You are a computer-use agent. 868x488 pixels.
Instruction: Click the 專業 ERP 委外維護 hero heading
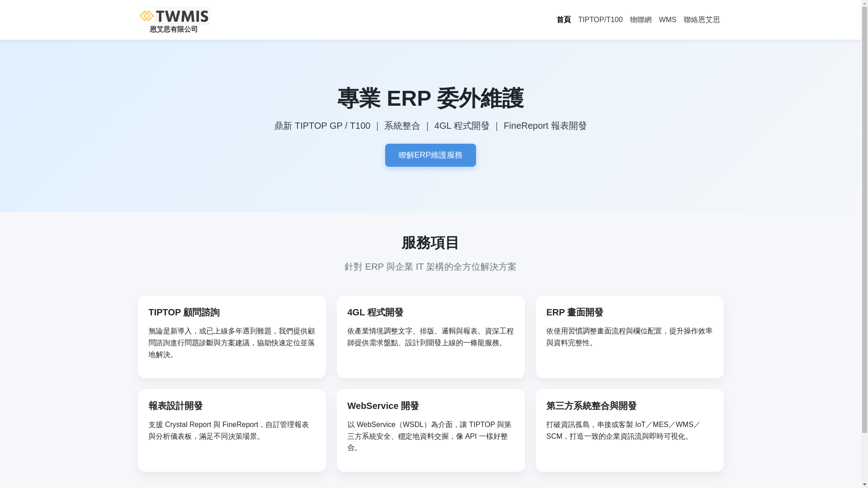430,99
